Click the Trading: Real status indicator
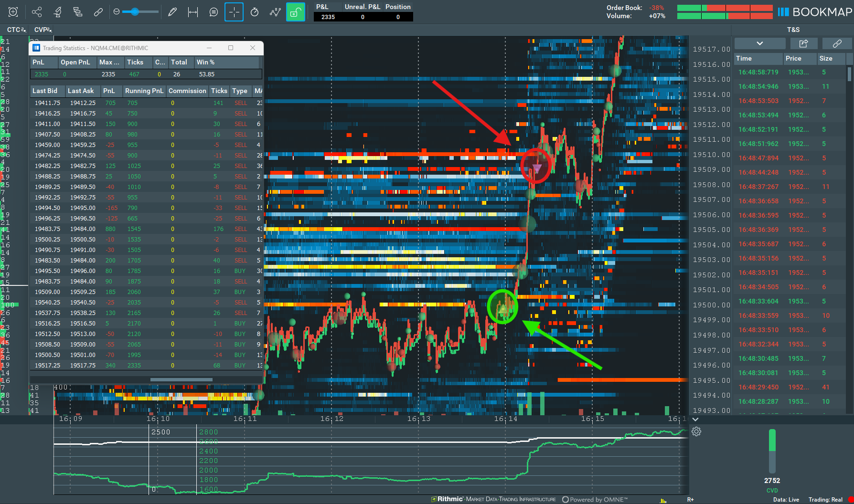854x504 pixels. (825, 500)
